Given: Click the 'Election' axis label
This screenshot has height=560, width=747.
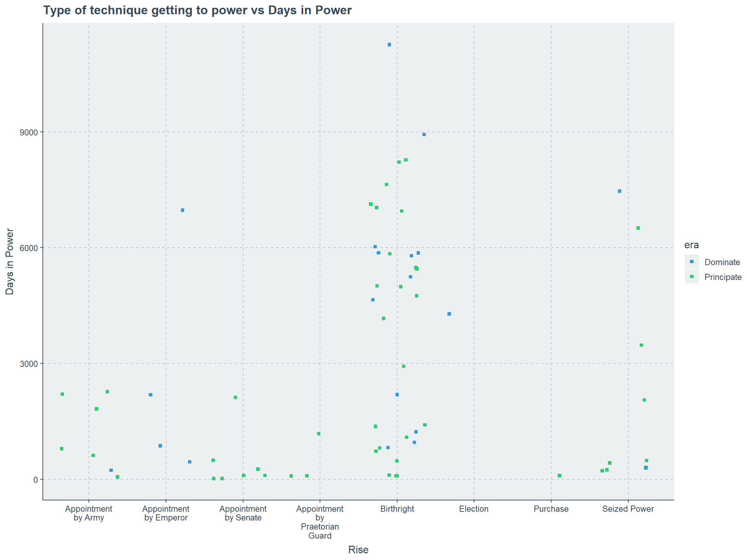Looking at the screenshot, I should (x=474, y=509).
